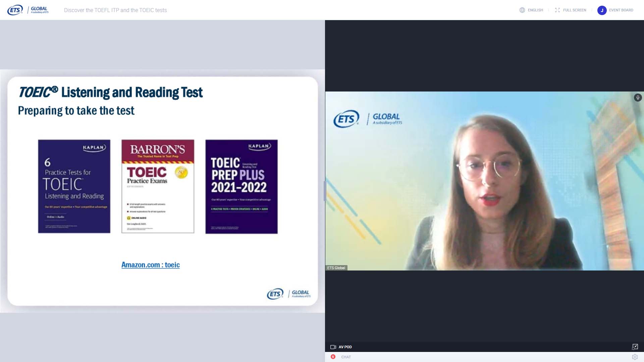
Task: Open the J user avatar
Action: 602,10
